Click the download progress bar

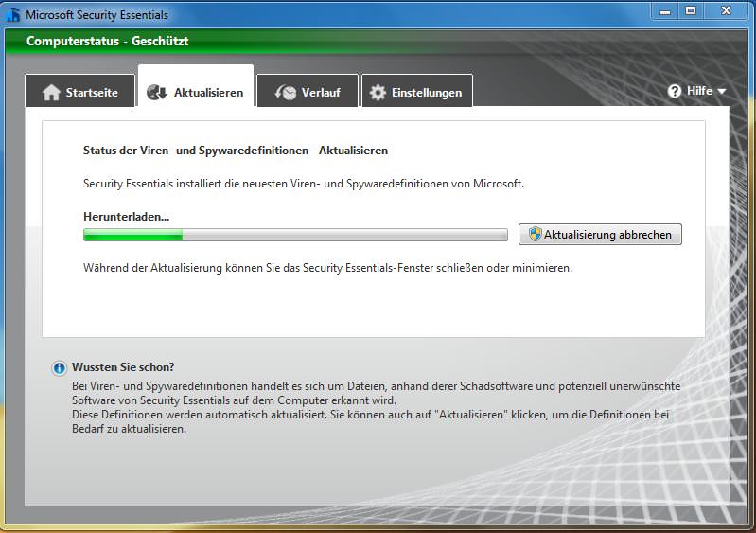295,235
